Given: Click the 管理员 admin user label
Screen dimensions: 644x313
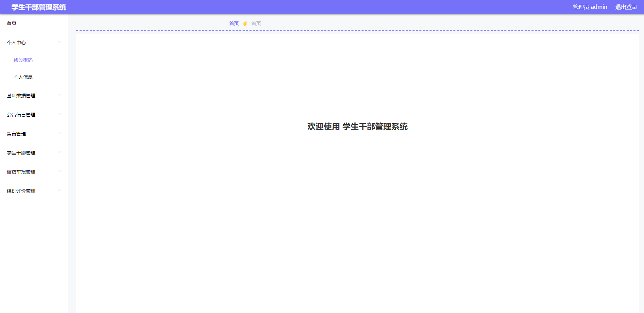Looking at the screenshot, I should (x=590, y=7).
